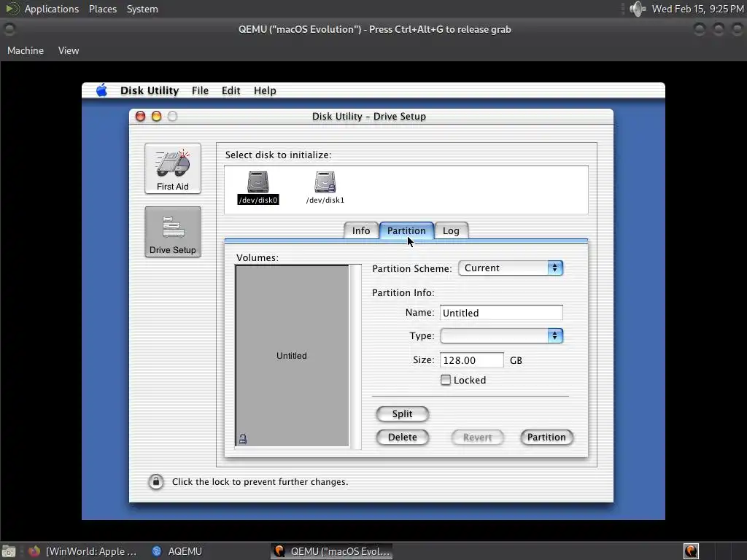The image size is (747, 560).
Task: Open the Apple menu
Action: point(101,90)
